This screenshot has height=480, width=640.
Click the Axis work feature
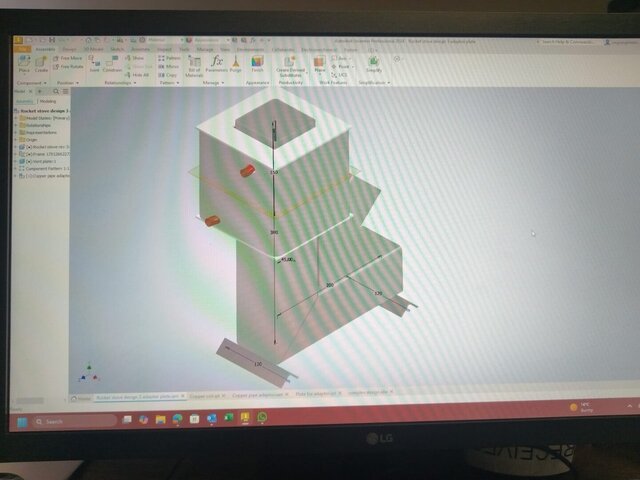[340, 58]
